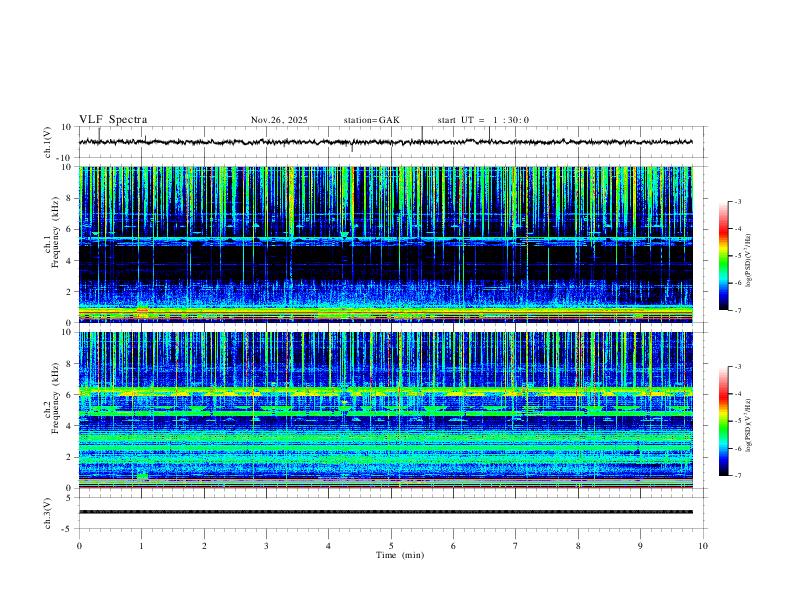
Task: Click the upper ch.1 spectrogram colorbar
Action: point(723,256)
